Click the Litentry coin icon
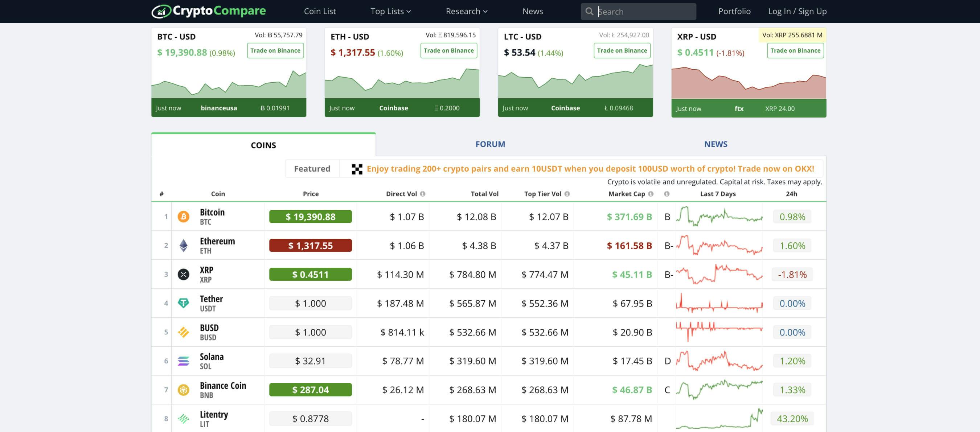This screenshot has width=980, height=432. [183, 419]
